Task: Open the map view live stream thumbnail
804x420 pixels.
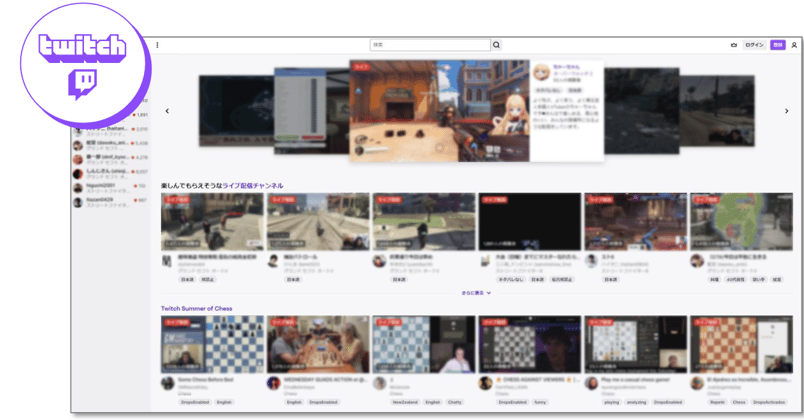Action: click(x=741, y=222)
